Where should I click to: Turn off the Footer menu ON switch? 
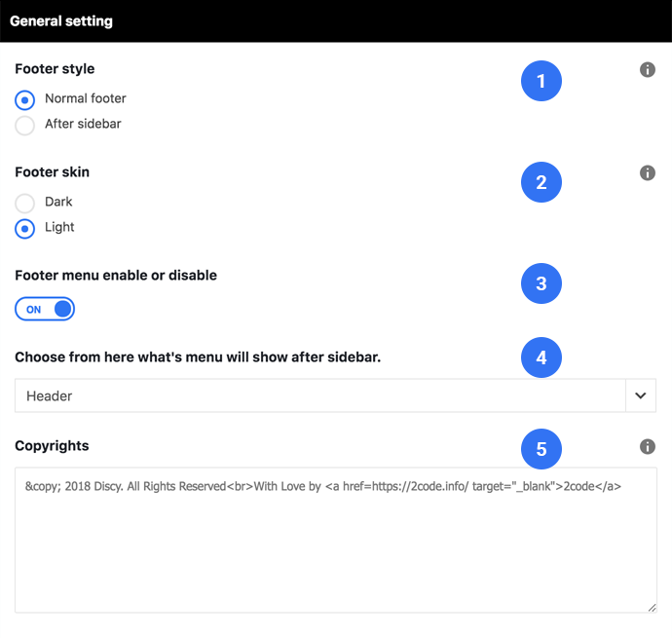point(45,309)
